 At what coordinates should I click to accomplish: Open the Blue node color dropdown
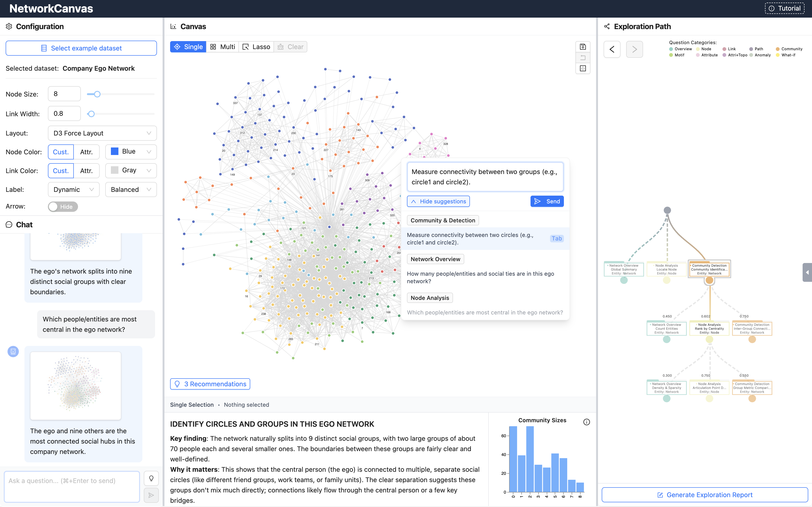click(x=131, y=151)
